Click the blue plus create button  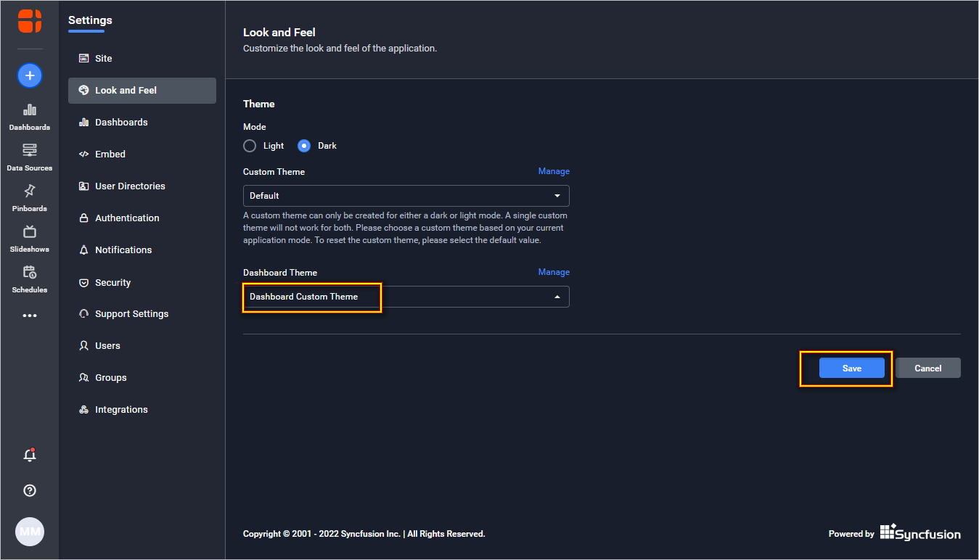(30, 75)
